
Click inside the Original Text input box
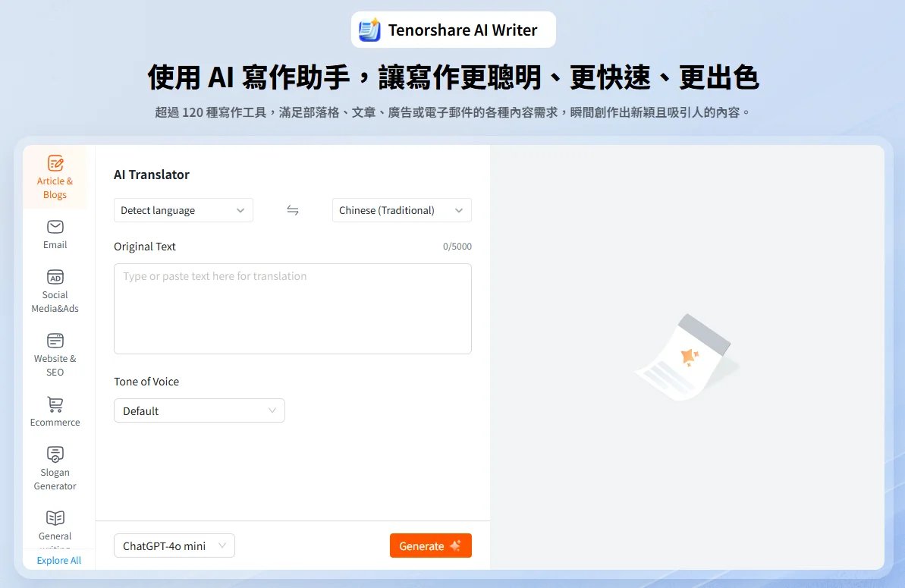293,307
